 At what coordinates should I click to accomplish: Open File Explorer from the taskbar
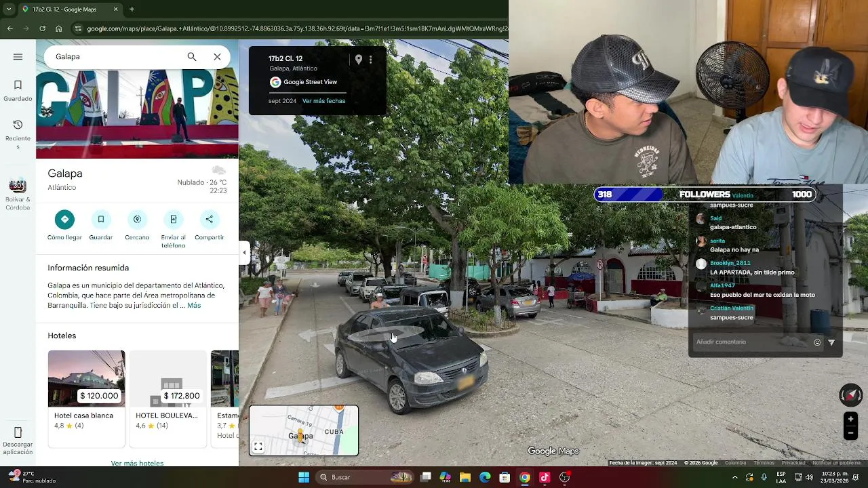(465, 477)
